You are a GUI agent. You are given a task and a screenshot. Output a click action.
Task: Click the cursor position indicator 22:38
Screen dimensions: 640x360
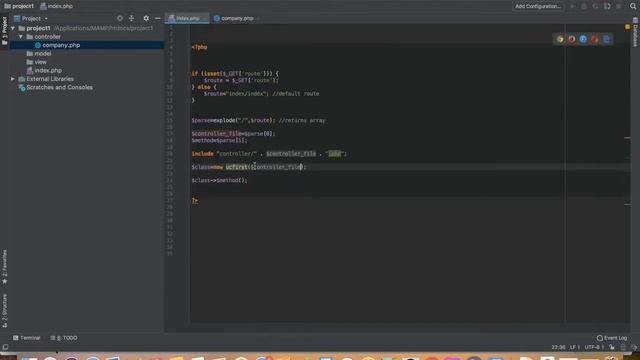pyautogui.click(x=558, y=347)
